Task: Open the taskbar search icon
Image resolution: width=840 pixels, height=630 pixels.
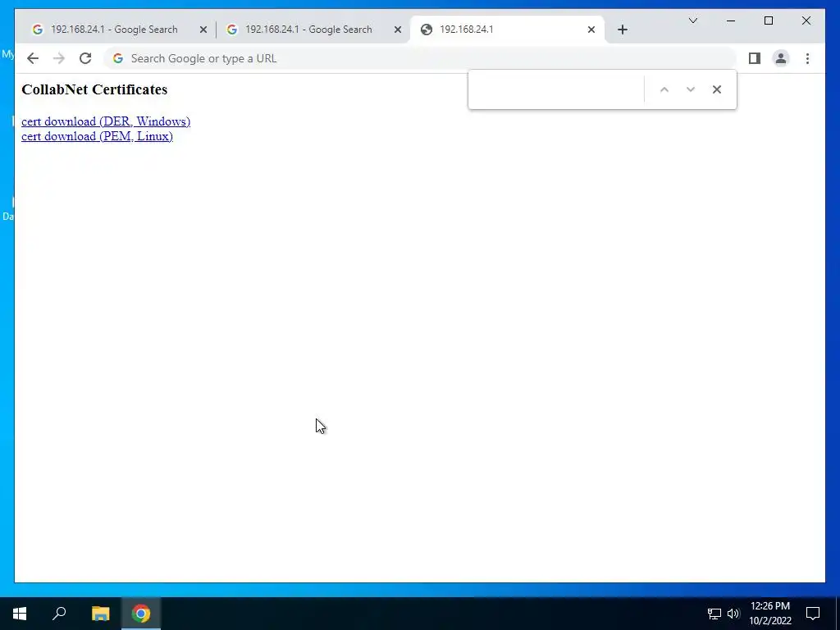Action: (x=59, y=614)
